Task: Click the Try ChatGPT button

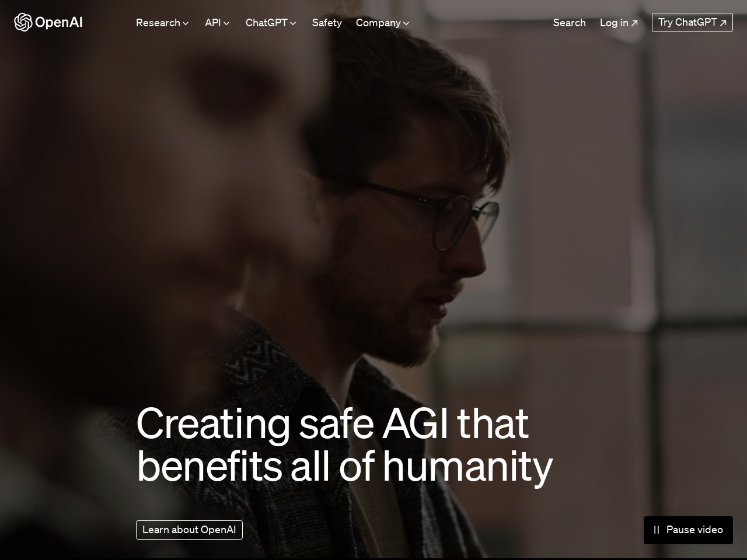Action: pos(692,22)
